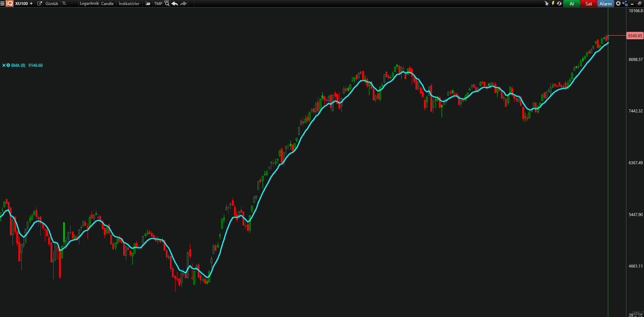Redo the action with the forward arrow
This screenshot has width=644, height=317.
click(x=183, y=3)
